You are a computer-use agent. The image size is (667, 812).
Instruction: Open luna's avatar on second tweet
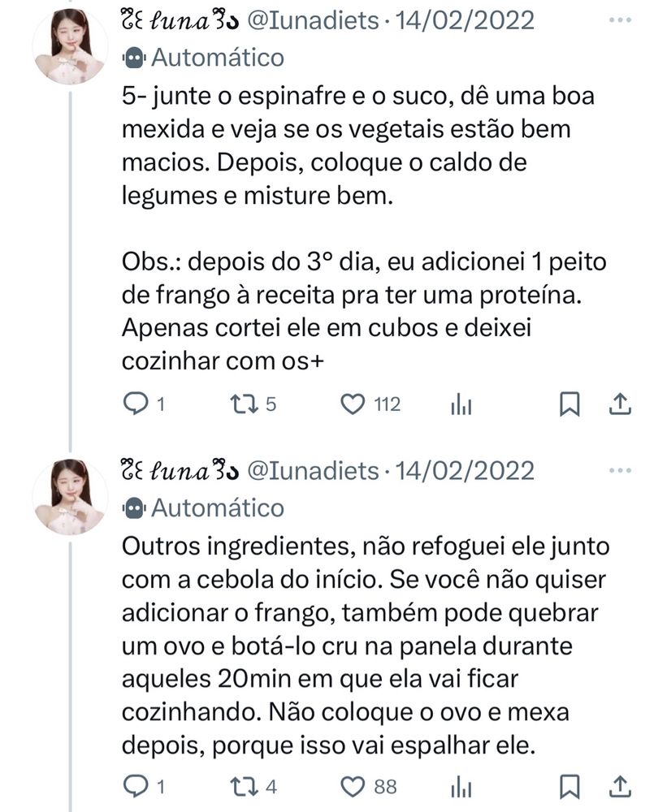[x=70, y=496]
